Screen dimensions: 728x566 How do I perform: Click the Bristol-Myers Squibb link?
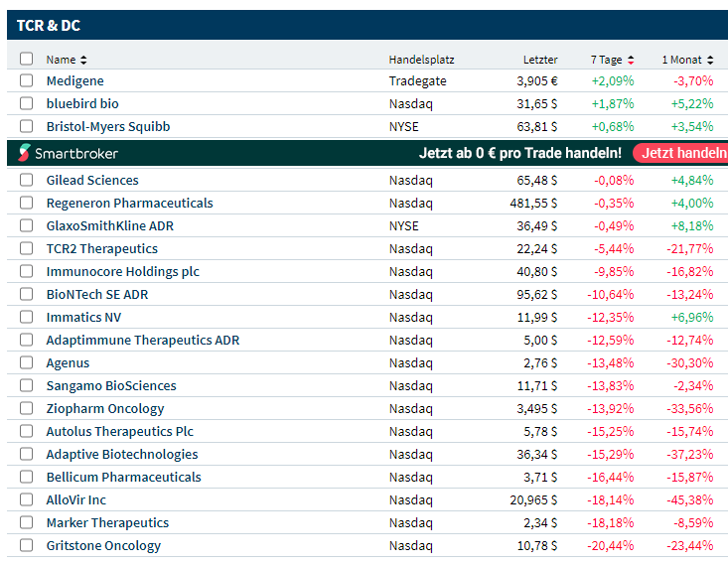tap(107, 127)
